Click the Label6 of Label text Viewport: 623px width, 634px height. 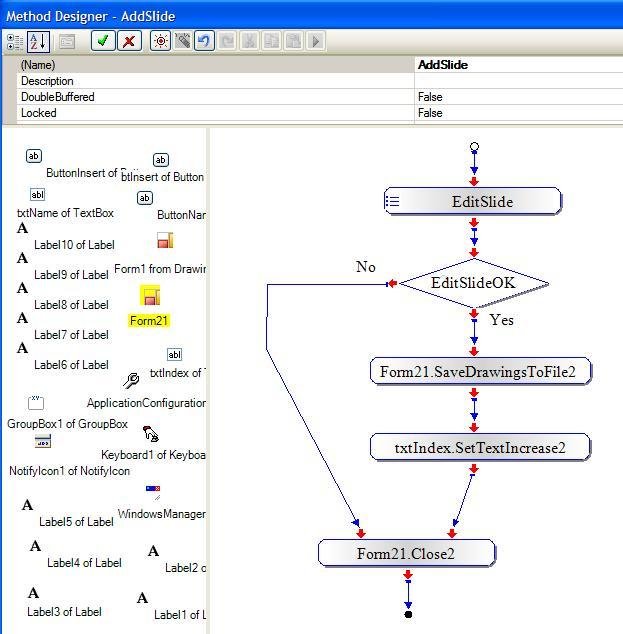72,365
